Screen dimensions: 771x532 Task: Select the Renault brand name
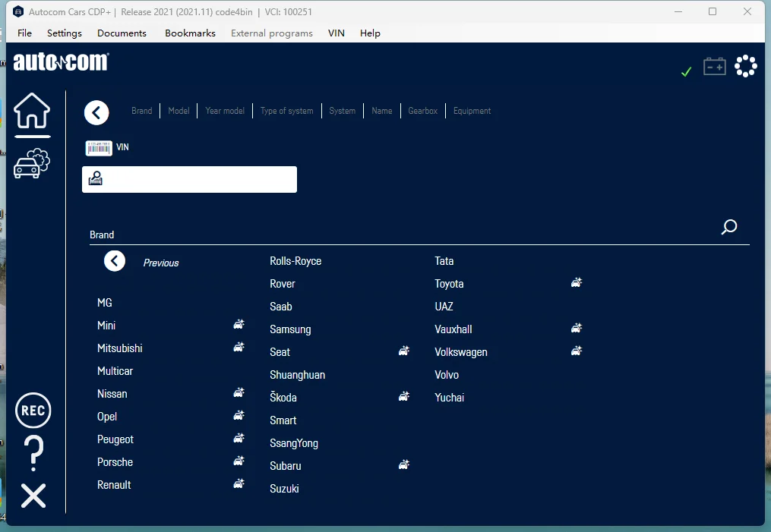114,485
